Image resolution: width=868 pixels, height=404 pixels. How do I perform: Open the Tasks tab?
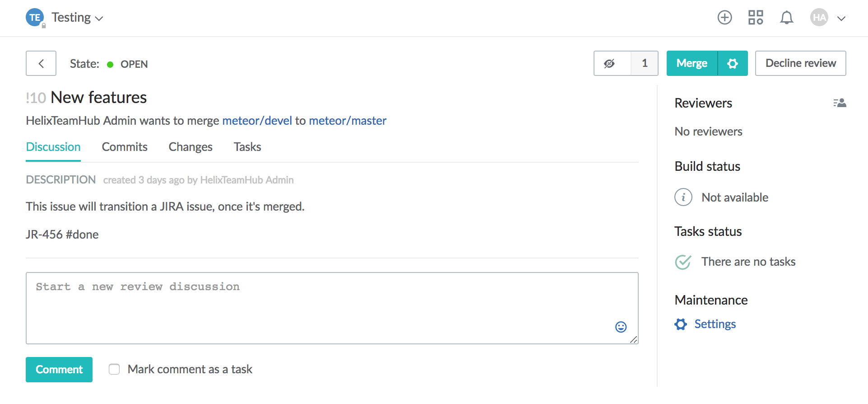pyautogui.click(x=247, y=147)
